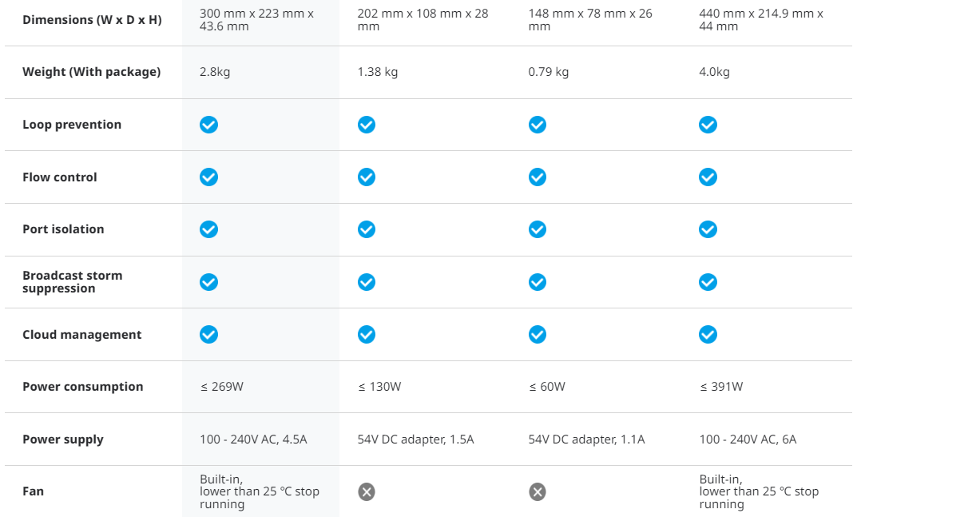Click the ≤ 269W power consumption value
The height and width of the screenshot is (517, 980).
tap(222, 387)
